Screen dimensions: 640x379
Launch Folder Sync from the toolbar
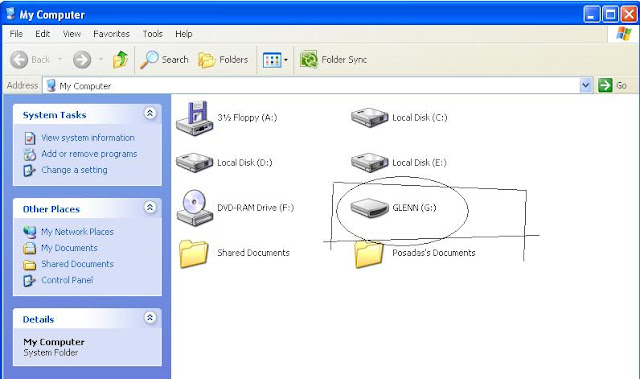coord(333,60)
